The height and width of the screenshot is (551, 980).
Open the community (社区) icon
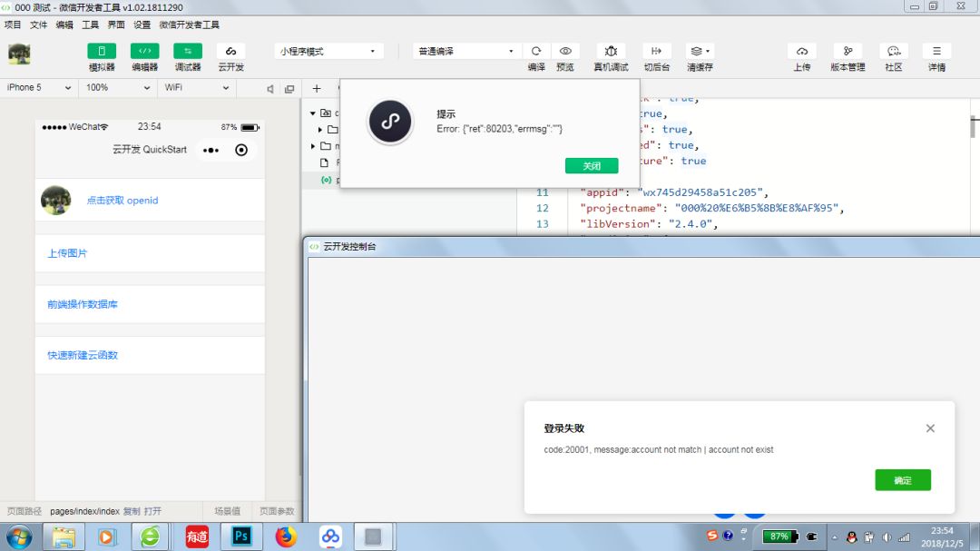coord(893,51)
